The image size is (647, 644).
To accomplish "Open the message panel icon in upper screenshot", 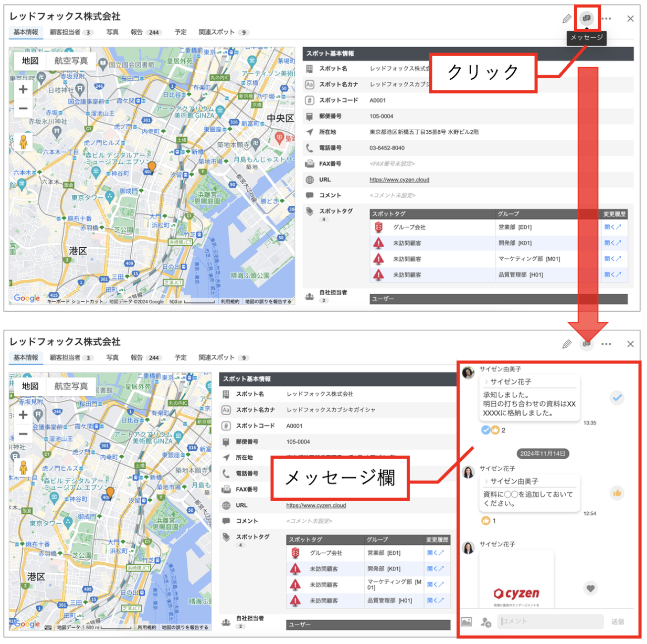I will [x=587, y=18].
